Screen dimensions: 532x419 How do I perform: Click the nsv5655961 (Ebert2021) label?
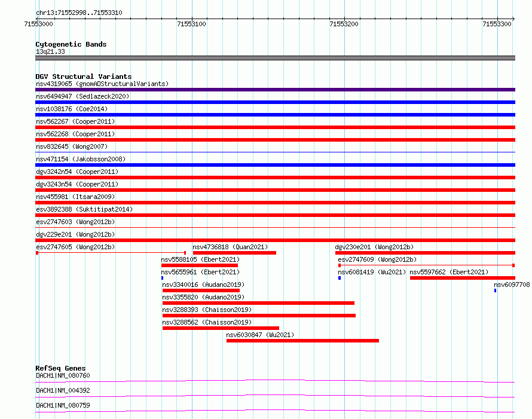pyautogui.click(x=200, y=272)
